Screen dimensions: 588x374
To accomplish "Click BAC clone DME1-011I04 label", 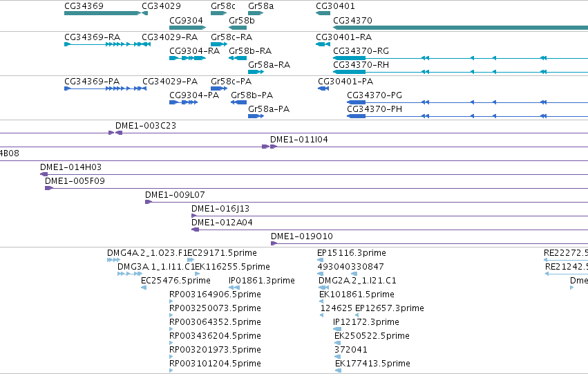I will pos(299,140).
